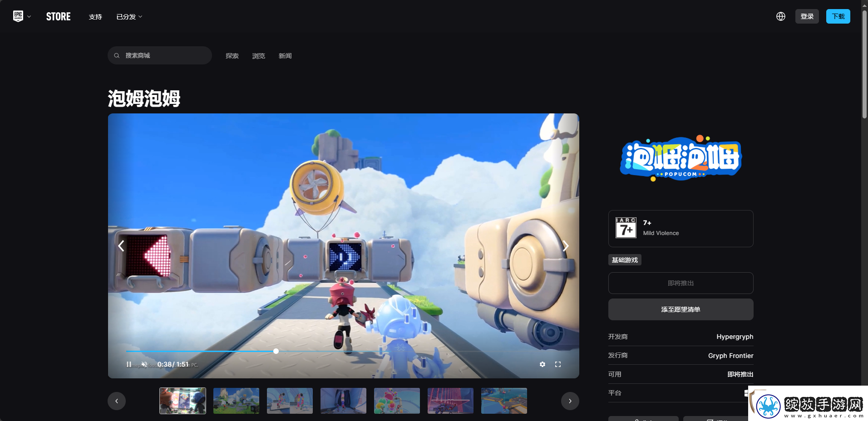Screen dimensions: 868x421
Task: Open video settings gear icon
Action: pos(542,364)
